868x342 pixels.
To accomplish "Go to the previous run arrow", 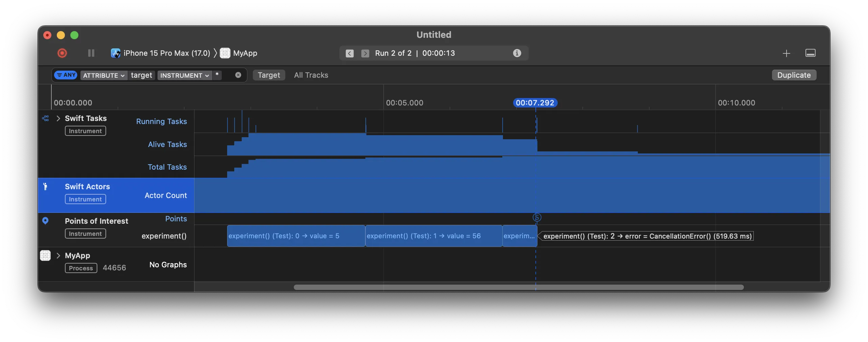I will pos(350,53).
